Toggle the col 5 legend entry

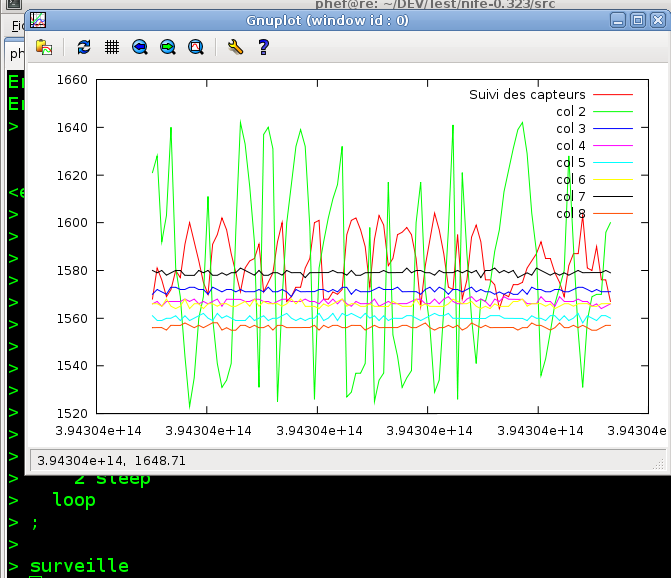coord(570,162)
